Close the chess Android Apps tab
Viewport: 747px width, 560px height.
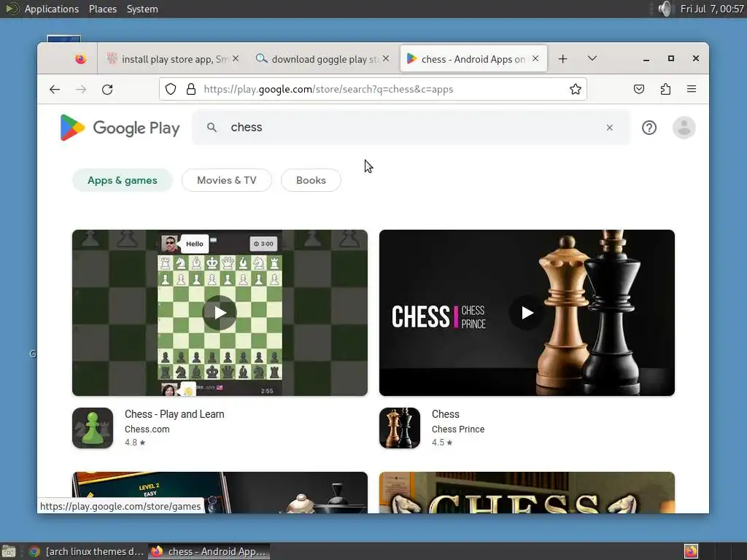535,58
